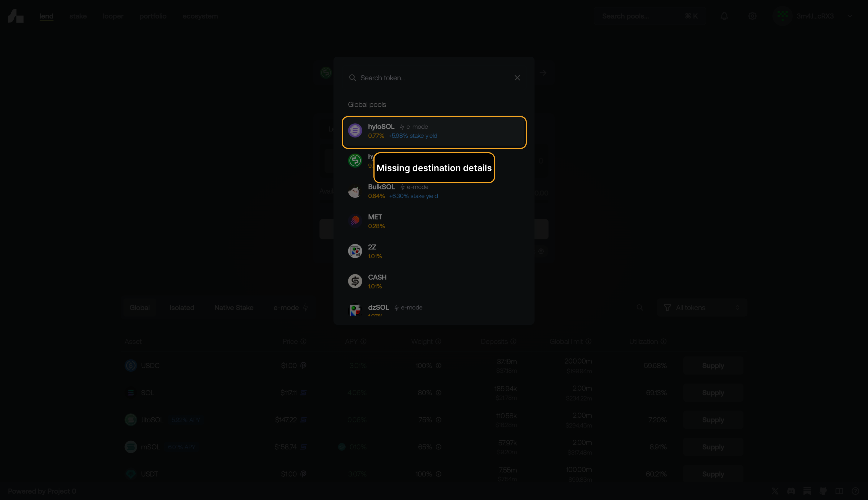Screen dimensions: 868x500
Task: Choose the CASH token icon
Action: click(355, 281)
